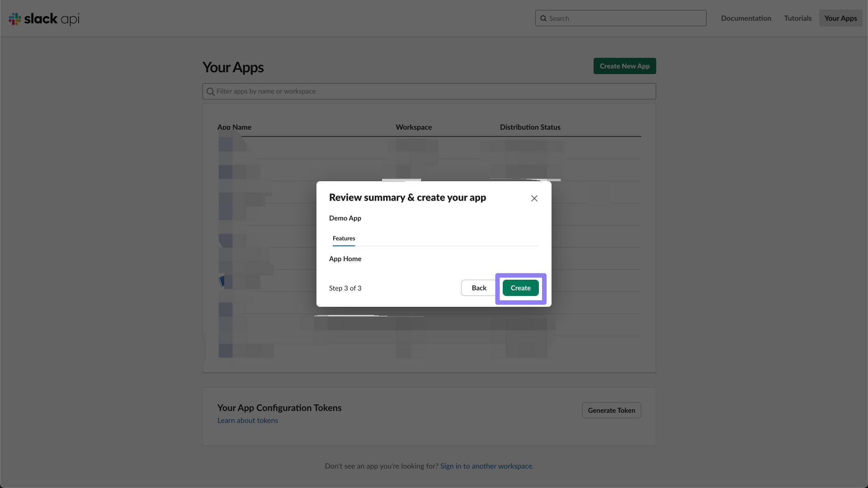
Task: Click Sign in to another workspace link
Action: click(x=486, y=465)
